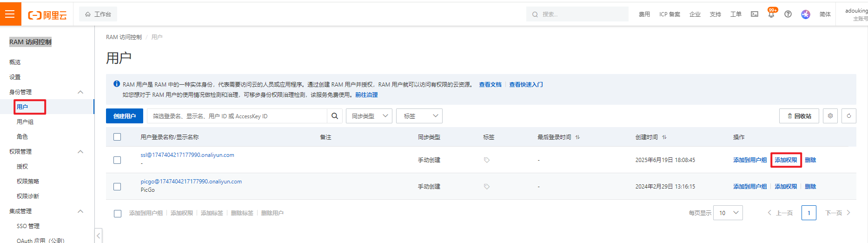Refresh the user list

849,116
